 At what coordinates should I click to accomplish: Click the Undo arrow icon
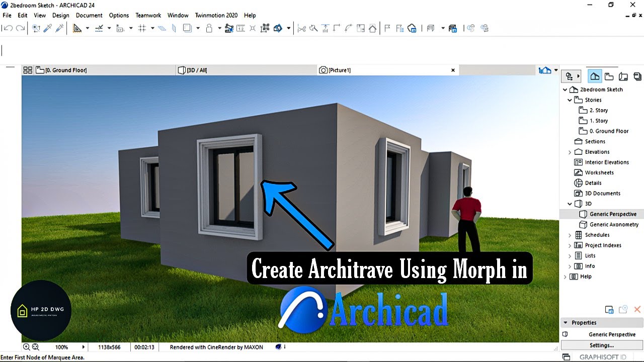[8, 28]
